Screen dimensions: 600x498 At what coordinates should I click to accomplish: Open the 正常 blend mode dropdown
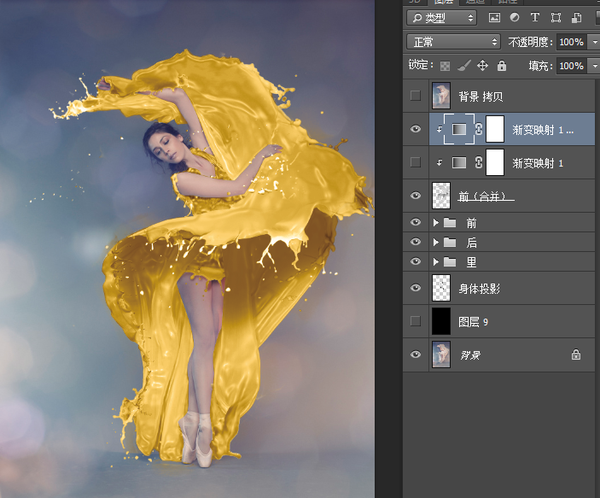coord(453,41)
